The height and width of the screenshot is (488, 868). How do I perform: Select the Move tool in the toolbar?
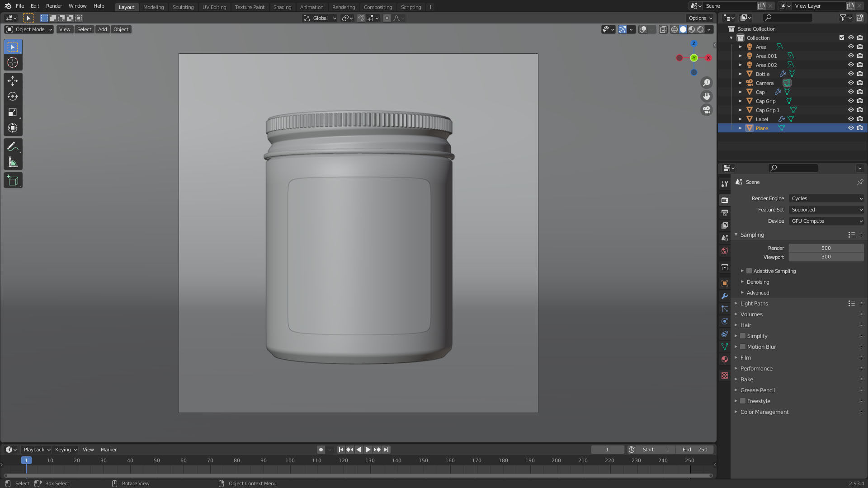(x=13, y=81)
